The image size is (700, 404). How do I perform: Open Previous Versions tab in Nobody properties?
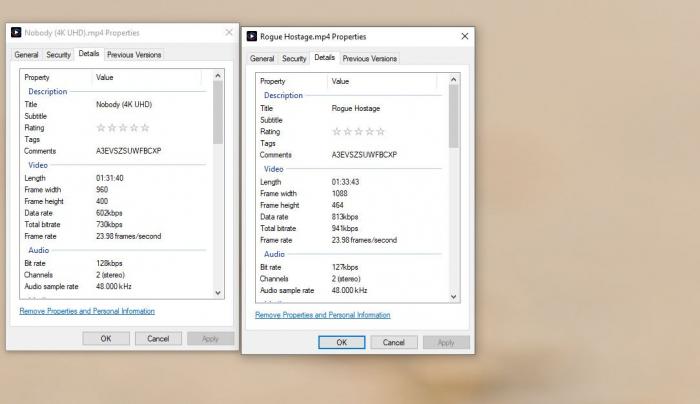134,55
